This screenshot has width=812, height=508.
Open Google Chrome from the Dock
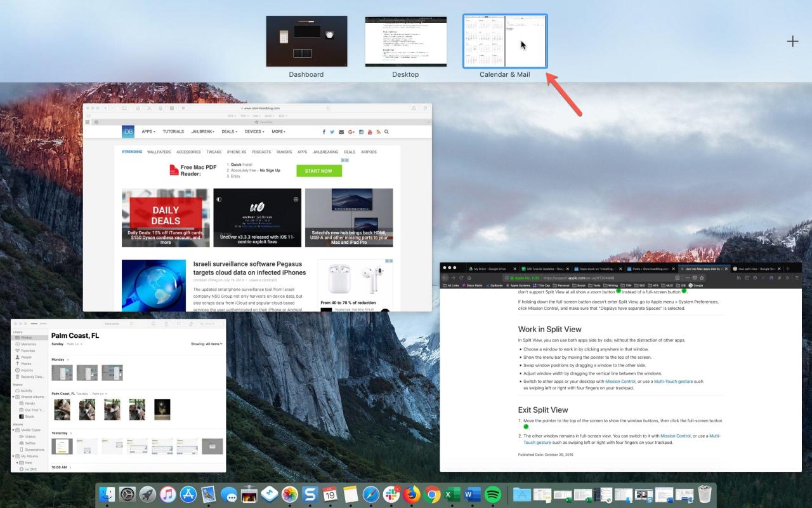click(432, 495)
